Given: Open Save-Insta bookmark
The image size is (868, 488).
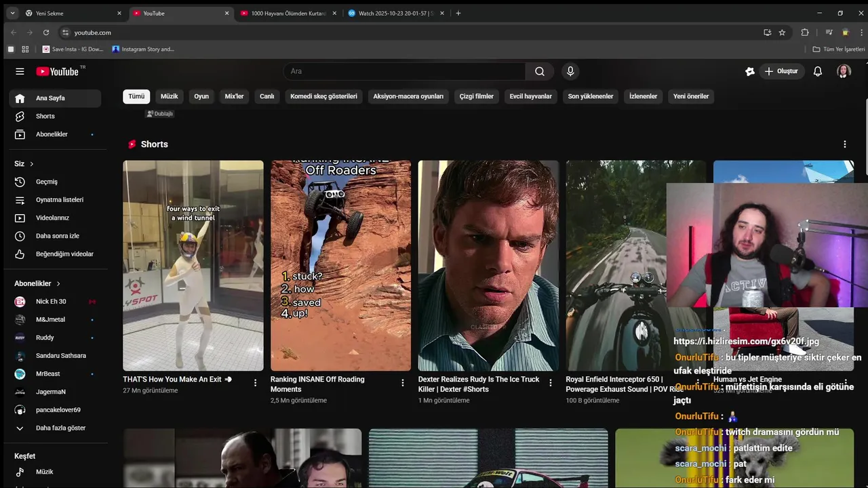Looking at the screenshot, I should (x=73, y=49).
